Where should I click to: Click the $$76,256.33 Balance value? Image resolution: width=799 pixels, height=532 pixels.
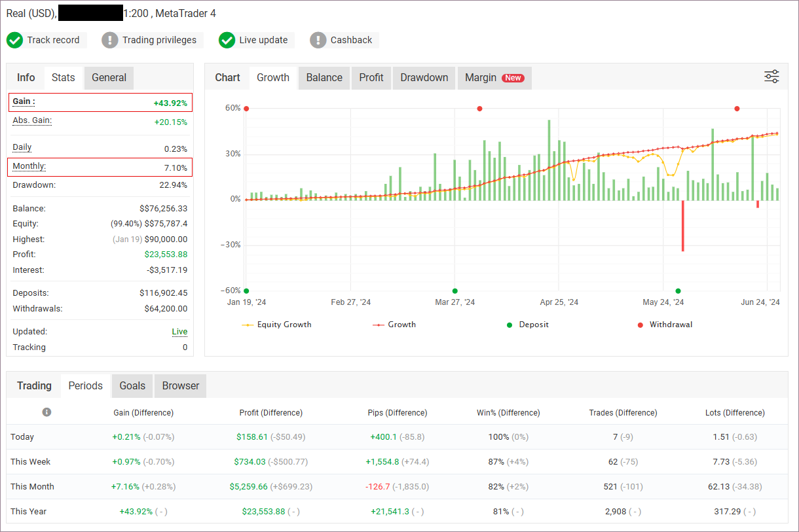click(x=163, y=209)
